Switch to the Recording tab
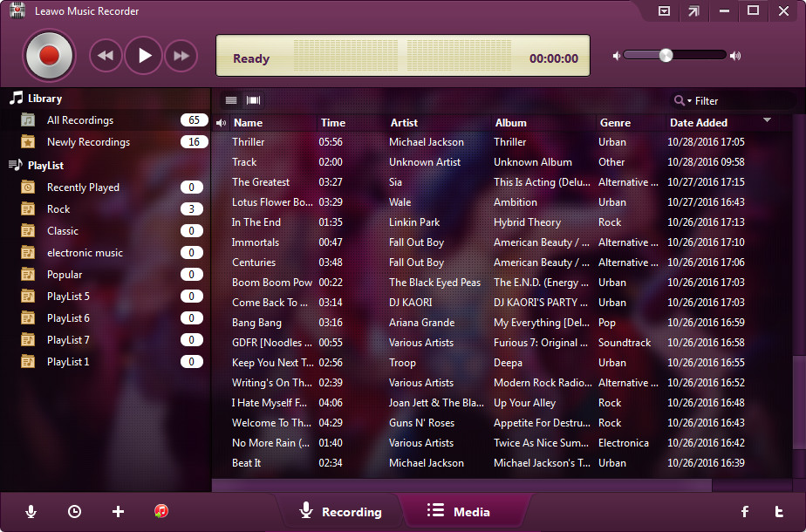806x532 pixels. coord(340,512)
